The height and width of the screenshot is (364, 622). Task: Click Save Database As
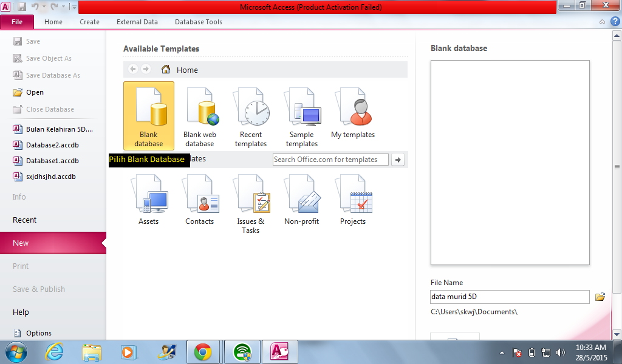pos(46,75)
